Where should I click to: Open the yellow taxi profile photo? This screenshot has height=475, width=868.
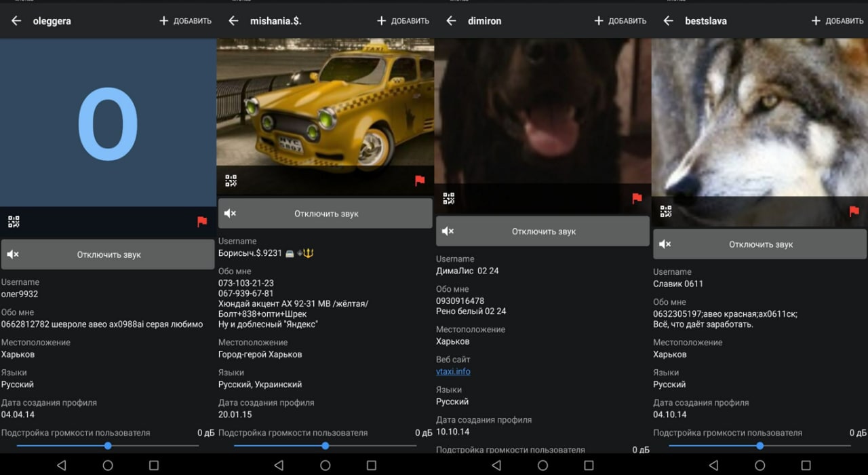[x=325, y=102]
